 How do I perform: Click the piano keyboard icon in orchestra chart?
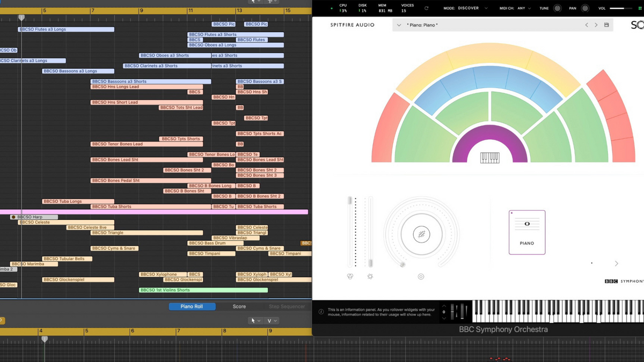point(489,158)
